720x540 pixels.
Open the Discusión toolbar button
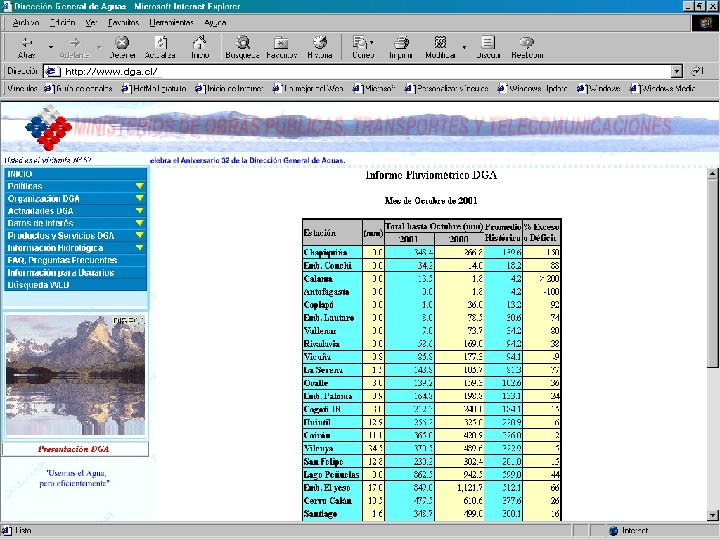pos(488,47)
